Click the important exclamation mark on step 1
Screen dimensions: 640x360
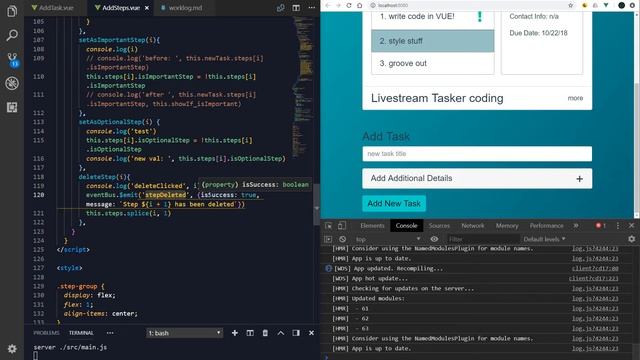click(480, 16)
